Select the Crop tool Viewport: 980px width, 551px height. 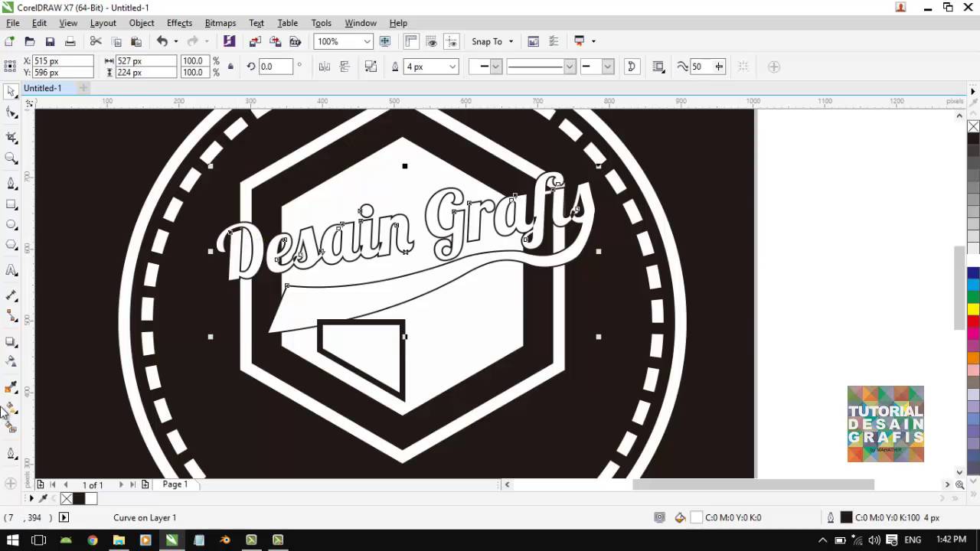(x=11, y=137)
